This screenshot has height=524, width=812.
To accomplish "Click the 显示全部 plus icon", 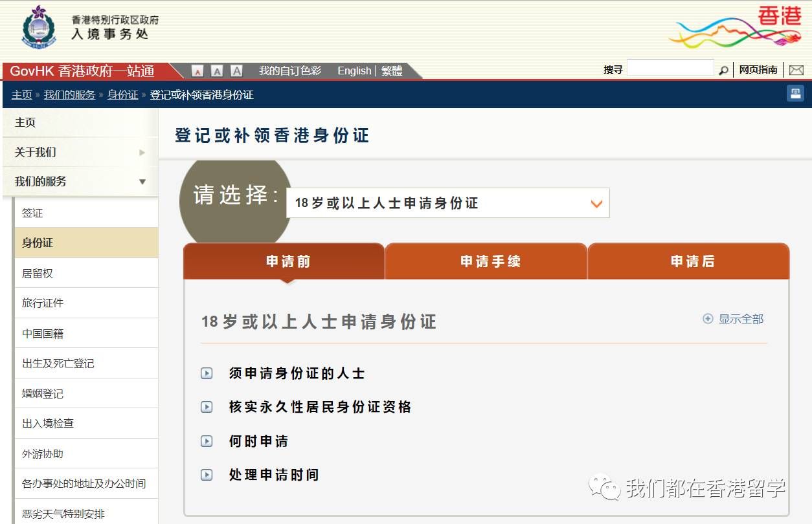I will click(x=707, y=318).
